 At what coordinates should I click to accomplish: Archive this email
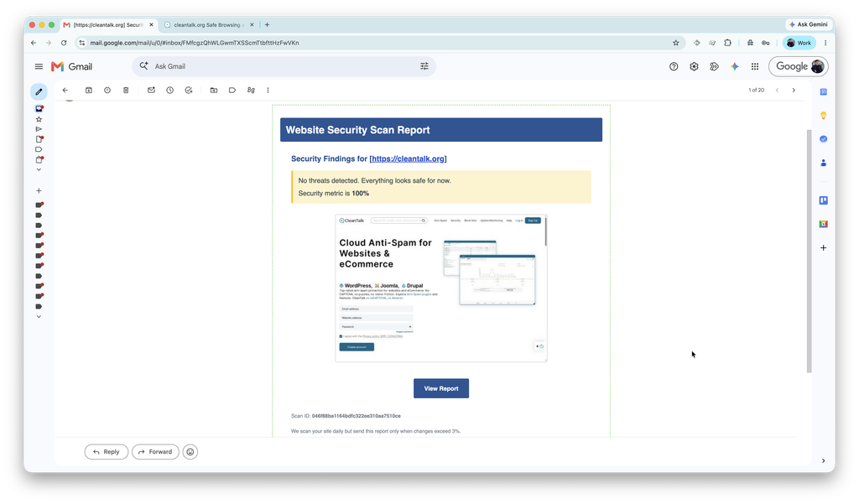pos(89,90)
